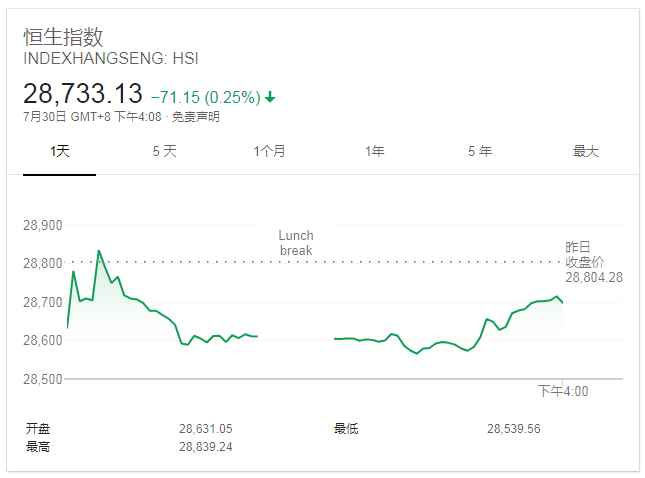Viewport: 645px width, 478px height.
Task: Click the current price 28,733.13
Action: (83, 93)
